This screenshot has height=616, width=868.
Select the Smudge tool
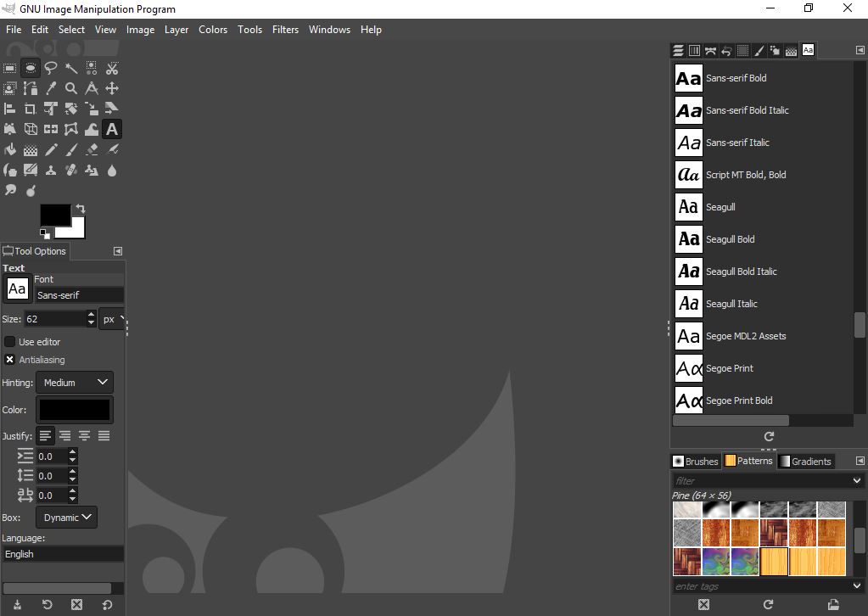click(10, 191)
